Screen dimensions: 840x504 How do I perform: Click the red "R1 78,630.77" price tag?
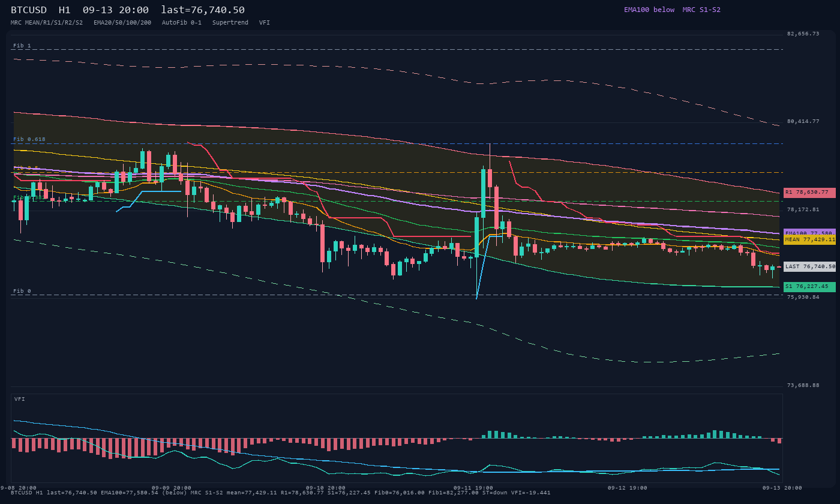809,193
